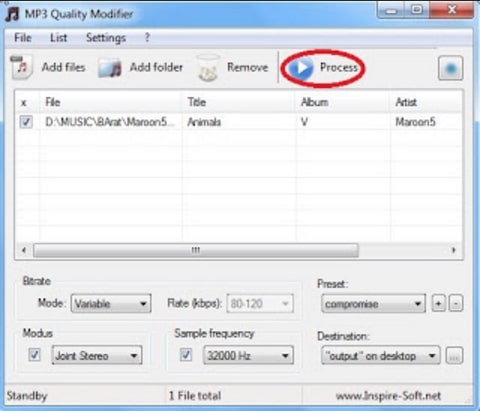Click the Maroon5 artist cell
Image resolution: width=480 pixels, height=411 pixels.
pyautogui.click(x=415, y=122)
